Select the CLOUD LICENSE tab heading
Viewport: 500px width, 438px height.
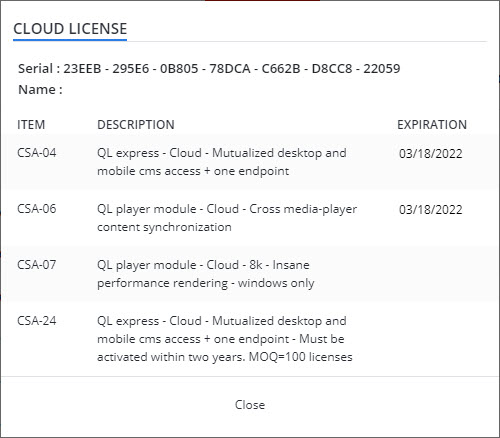(70, 29)
